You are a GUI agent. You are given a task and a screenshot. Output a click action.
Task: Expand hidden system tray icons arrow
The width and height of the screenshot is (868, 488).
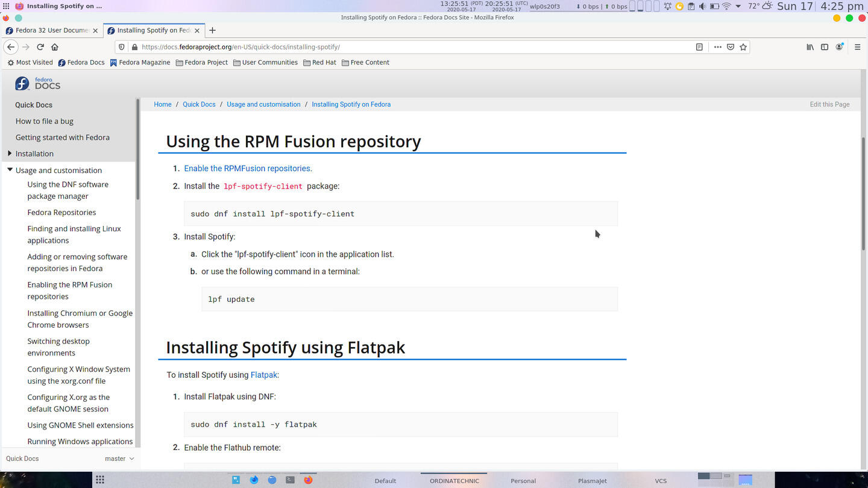[738, 6]
